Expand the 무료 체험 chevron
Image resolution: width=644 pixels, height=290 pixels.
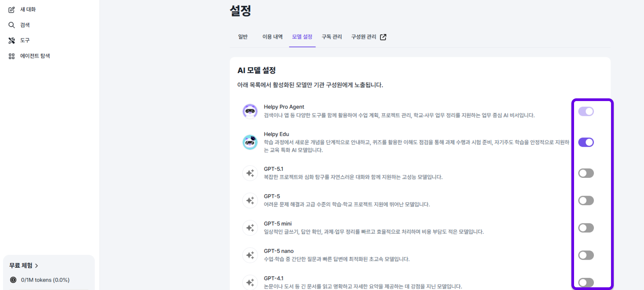pos(37,266)
